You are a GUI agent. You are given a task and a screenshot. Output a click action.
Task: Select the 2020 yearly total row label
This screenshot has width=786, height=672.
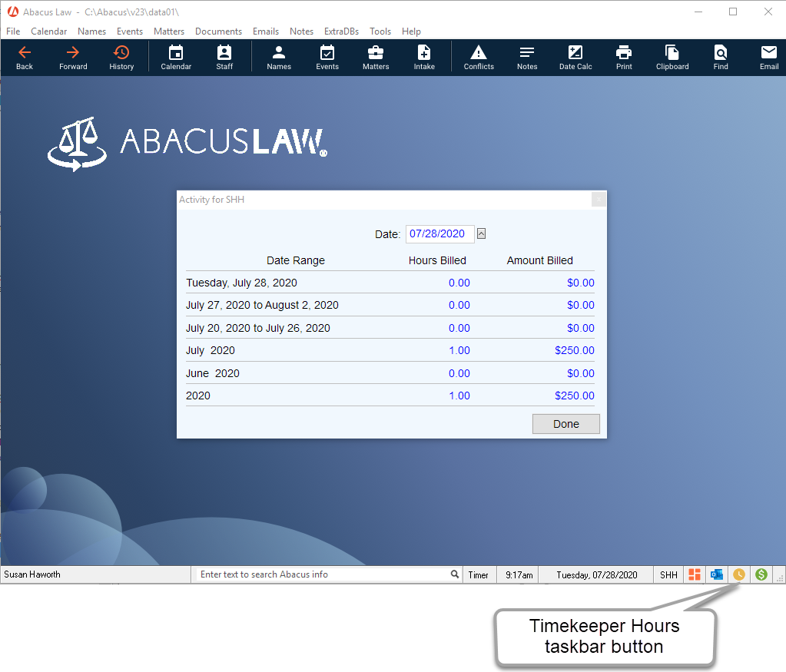point(198,396)
